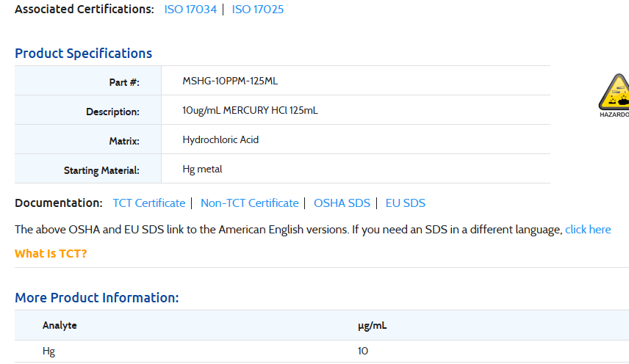Click the corrosive hazard warning icon
The width and height of the screenshot is (629, 364).
pos(615,92)
